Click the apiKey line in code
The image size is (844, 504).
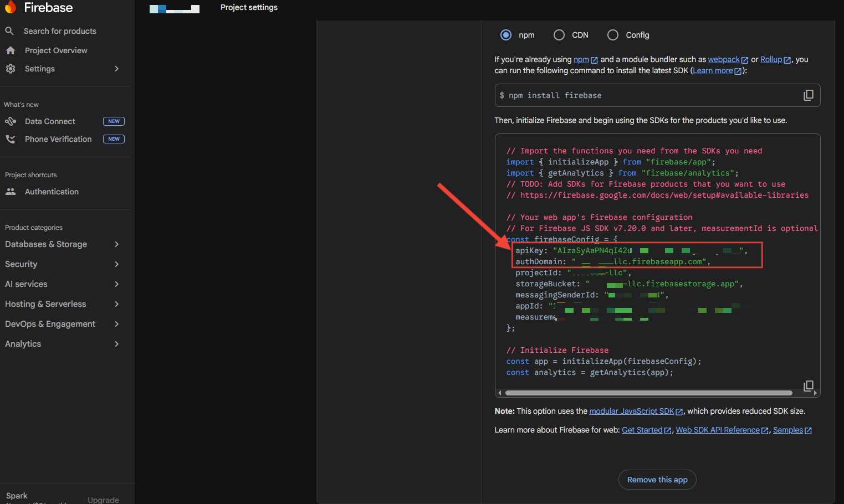tap(631, 250)
